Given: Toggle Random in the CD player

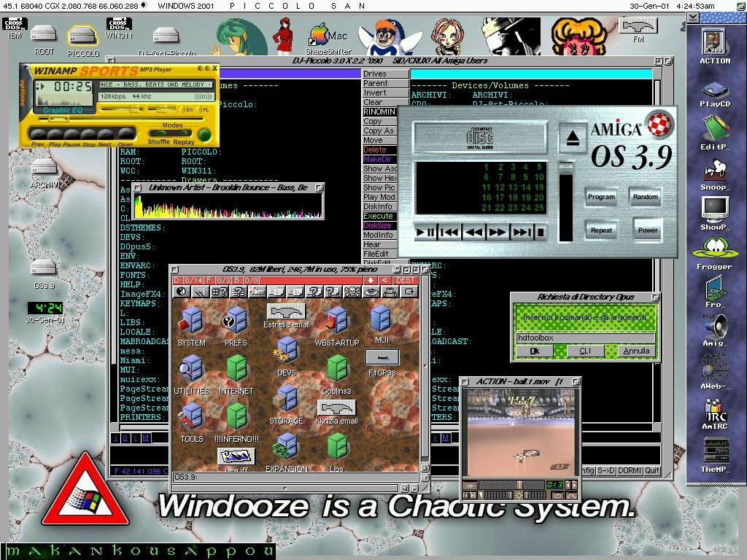Looking at the screenshot, I should coord(646,197).
